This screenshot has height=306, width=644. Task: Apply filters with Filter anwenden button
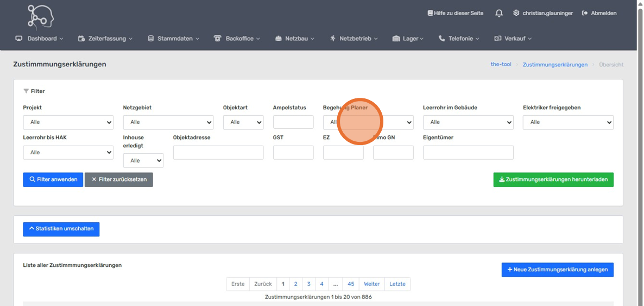[53, 179]
